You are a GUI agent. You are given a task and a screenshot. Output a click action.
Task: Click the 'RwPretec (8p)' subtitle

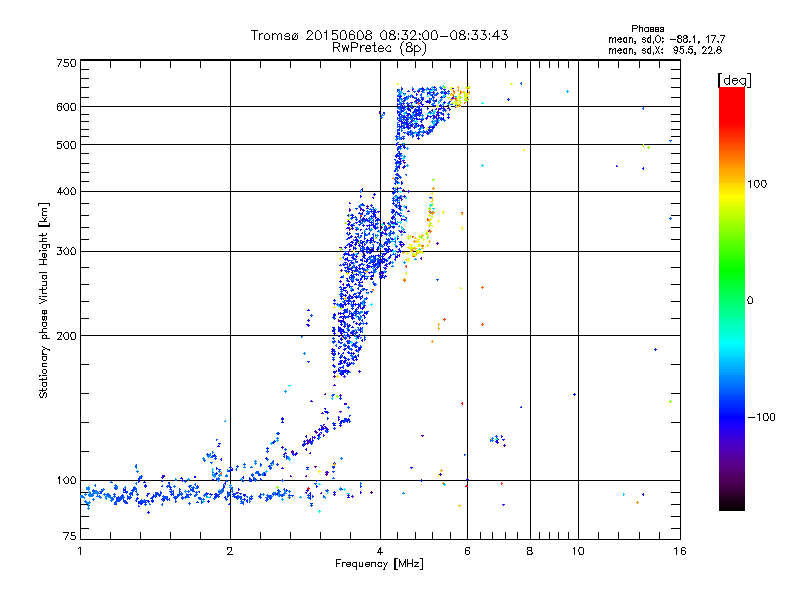click(379, 48)
